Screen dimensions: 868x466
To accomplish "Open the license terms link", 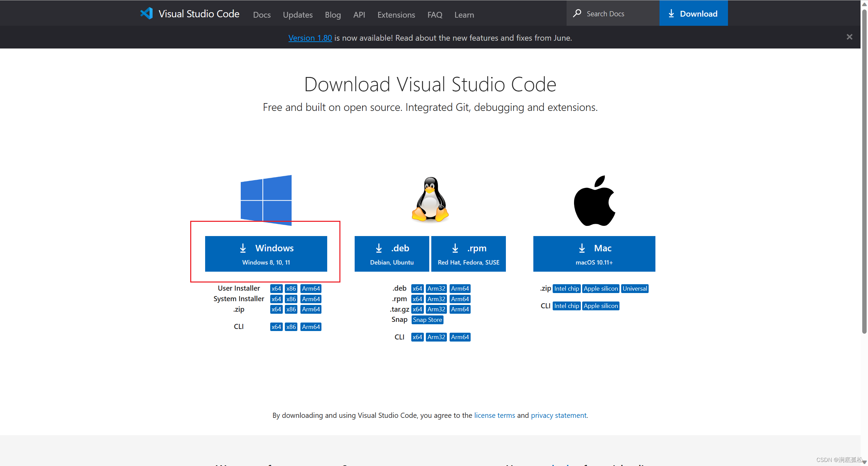I will [x=494, y=415].
